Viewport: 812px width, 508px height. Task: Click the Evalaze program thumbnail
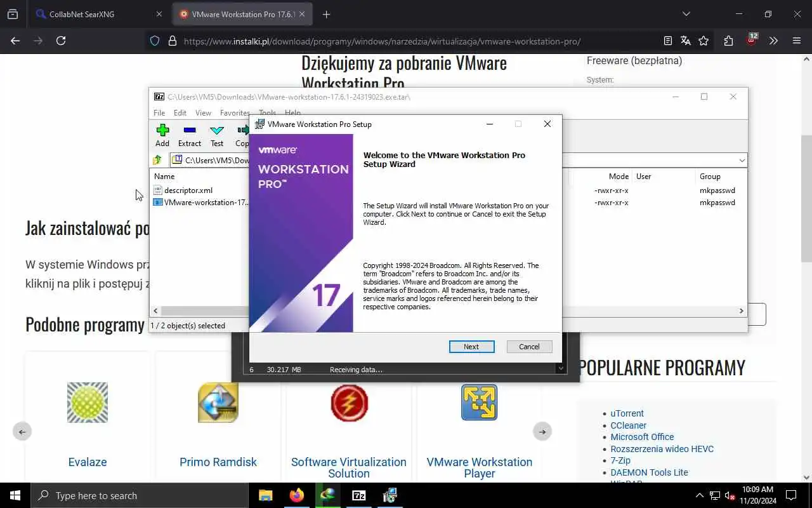click(88, 403)
